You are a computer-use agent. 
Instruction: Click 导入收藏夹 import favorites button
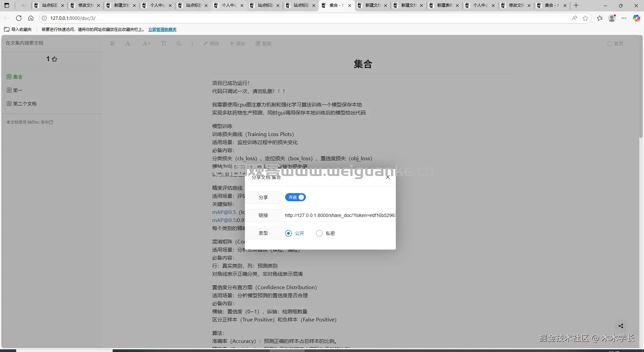(x=18, y=30)
